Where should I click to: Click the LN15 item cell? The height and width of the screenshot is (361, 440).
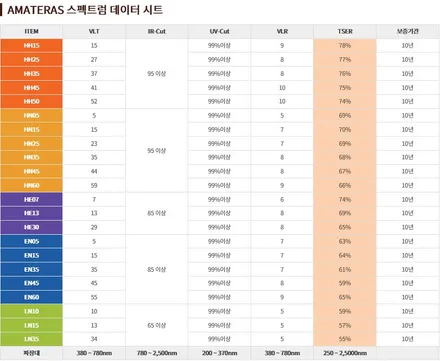pos(31,325)
